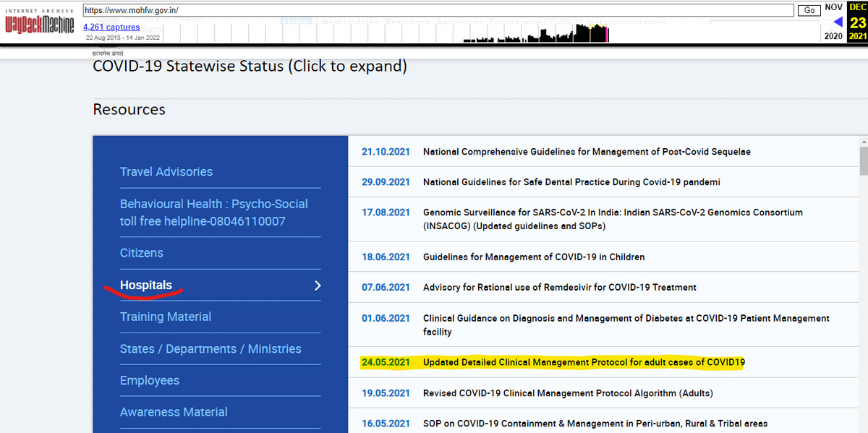The height and width of the screenshot is (433, 868).
Task: Open the 4,261 captures link
Action: point(111,27)
